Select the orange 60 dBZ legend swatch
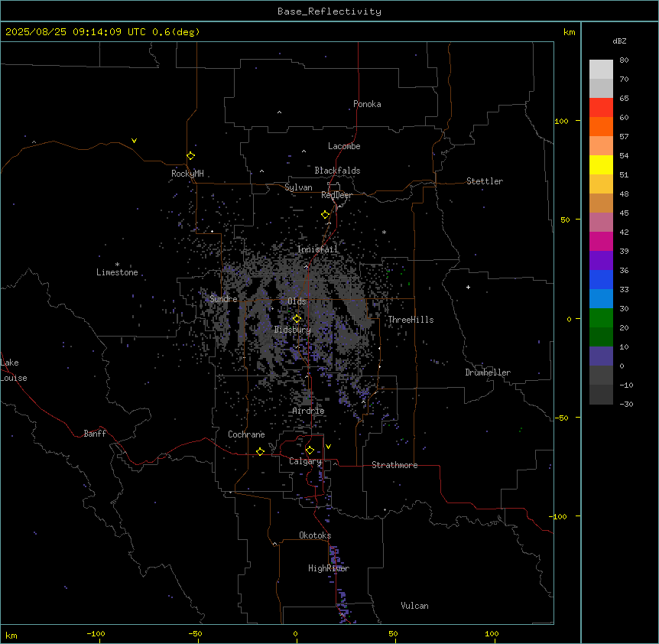 tap(601, 126)
